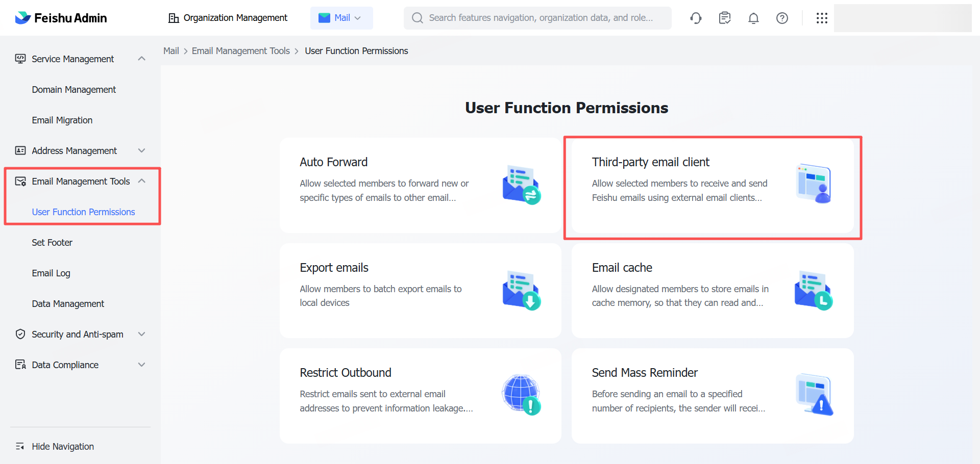Click the Auto Forward envelope icon

point(521,185)
